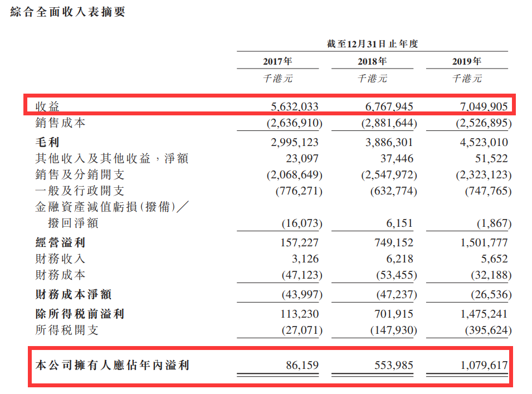The image size is (532, 394).
Task: Click the 經營溢利 row label
Action: click(x=60, y=242)
